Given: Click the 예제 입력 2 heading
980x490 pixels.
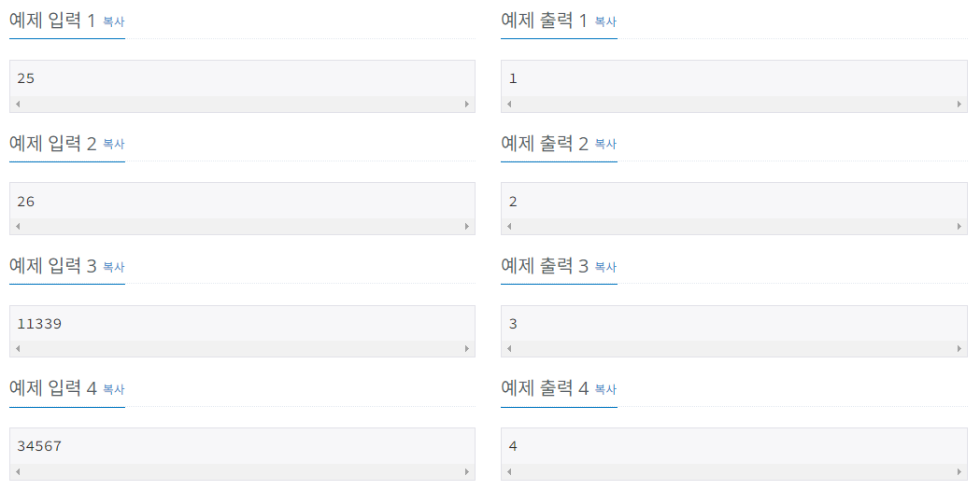Looking at the screenshot, I should pyautogui.click(x=52, y=143).
